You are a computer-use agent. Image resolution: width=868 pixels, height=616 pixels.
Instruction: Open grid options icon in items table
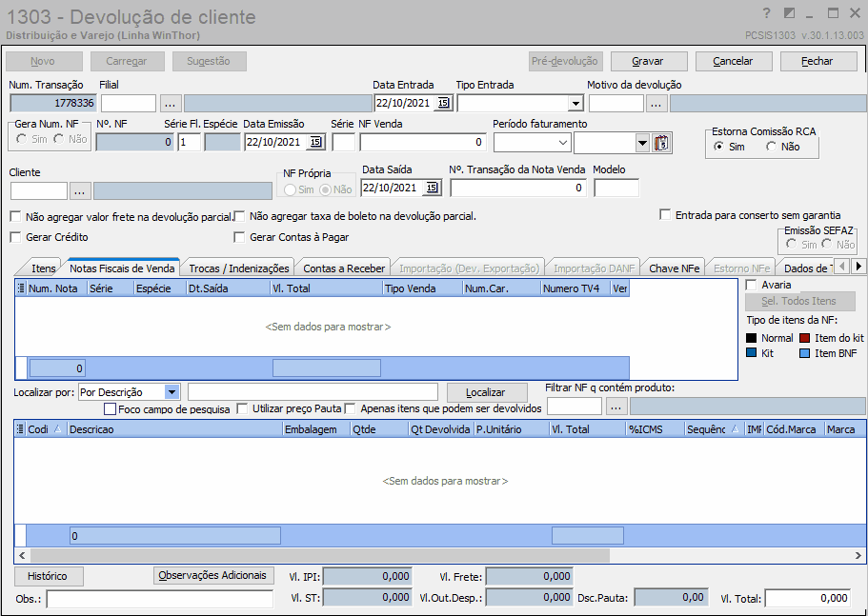coord(21,429)
